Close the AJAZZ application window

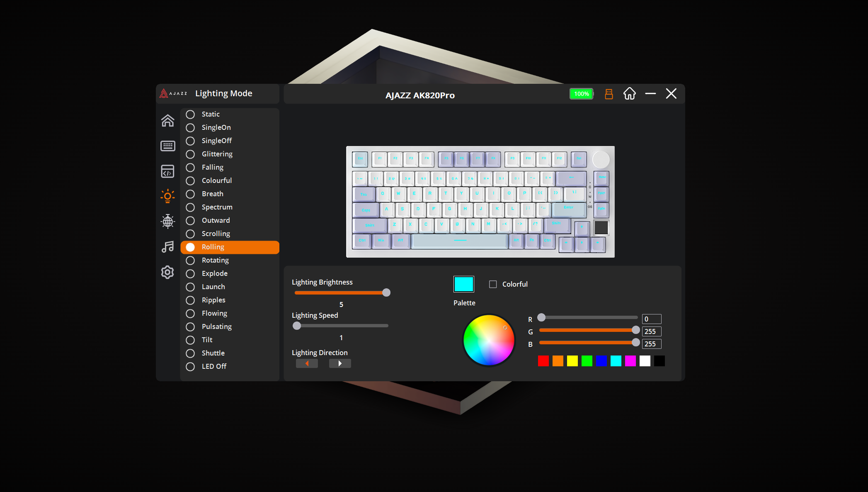tap(671, 94)
